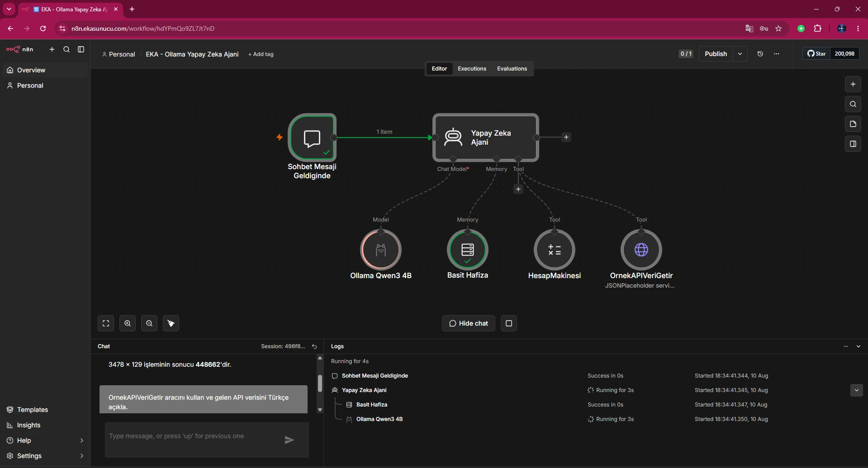Screen dimensions: 868x468
Task: Select the Basit Hafiza memory node
Action: coord(468,250)
